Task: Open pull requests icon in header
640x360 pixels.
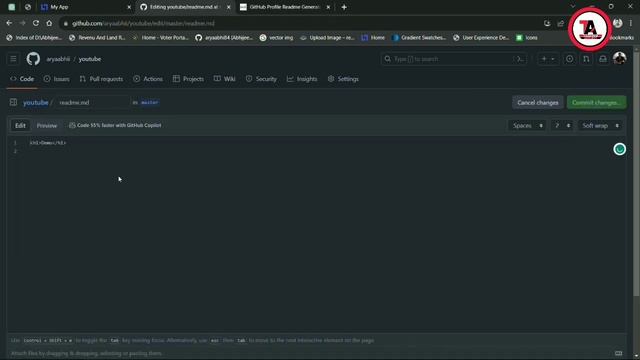Action: (x=586, y=59)
